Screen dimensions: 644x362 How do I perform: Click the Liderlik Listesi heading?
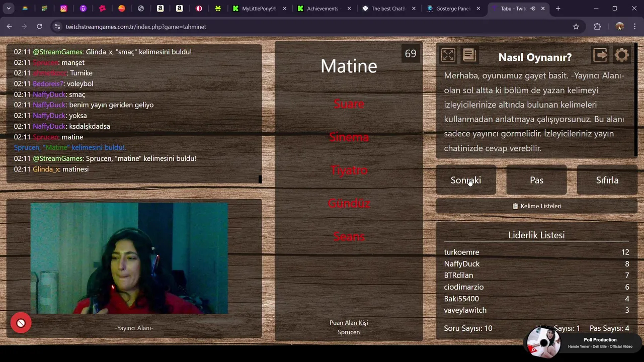tap(536, 235)
